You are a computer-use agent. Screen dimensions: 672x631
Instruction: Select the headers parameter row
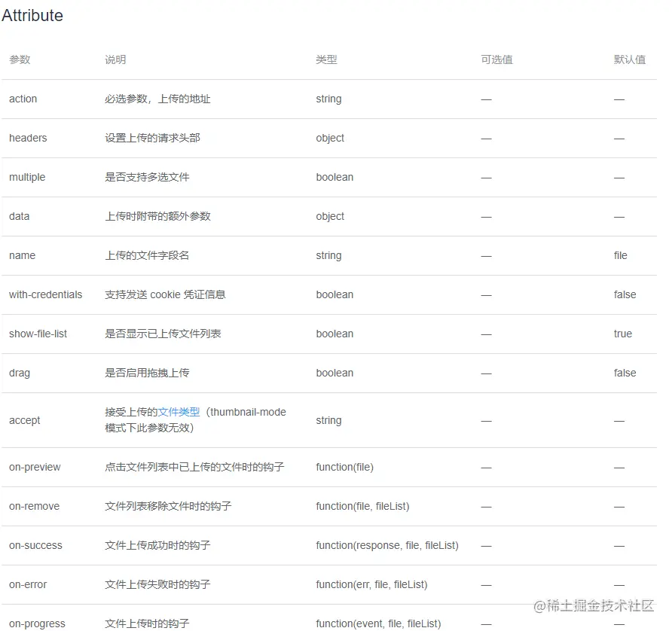[28, 138]
